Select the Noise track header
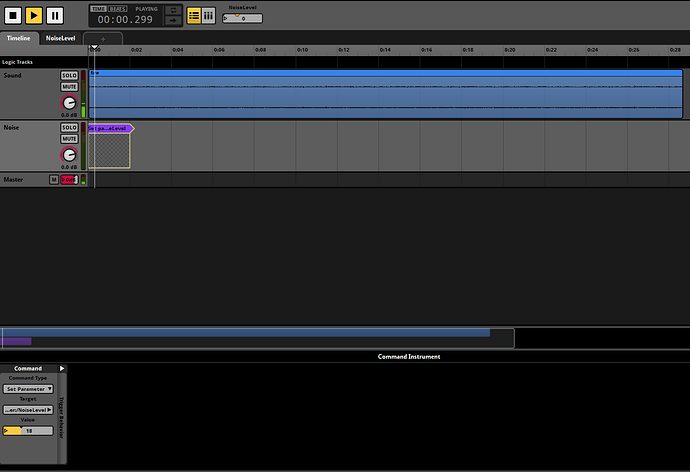 [x=11, y=128]
